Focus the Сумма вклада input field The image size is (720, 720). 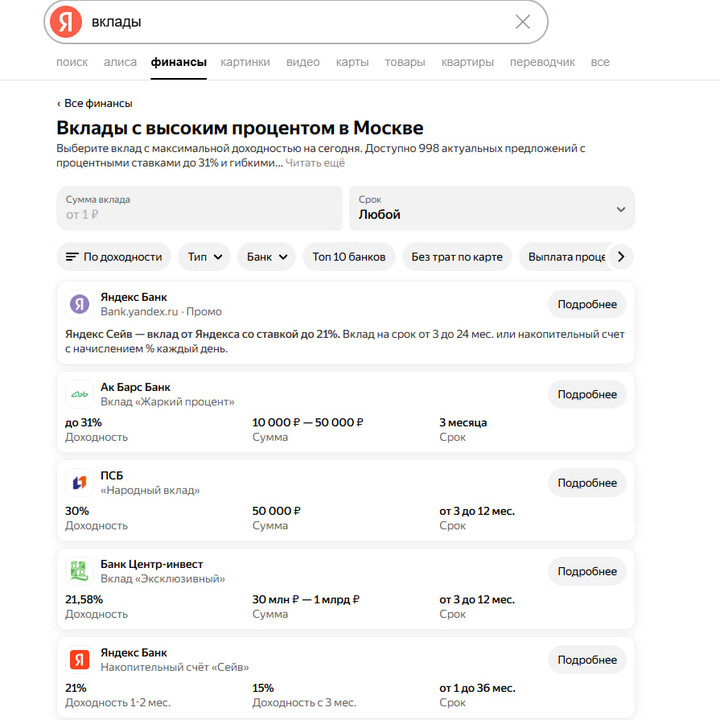(199, 208)
